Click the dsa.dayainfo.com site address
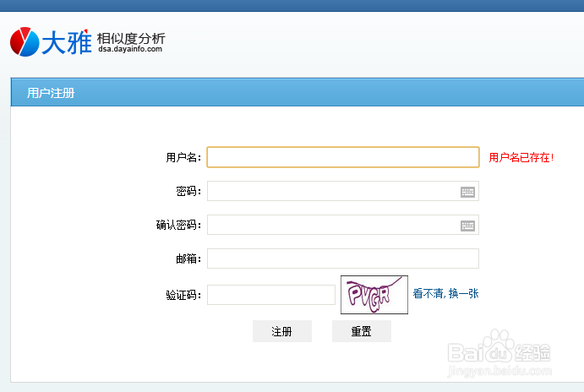Image resolution: width=584 pixels, height=392 pixels. (129, 50)
